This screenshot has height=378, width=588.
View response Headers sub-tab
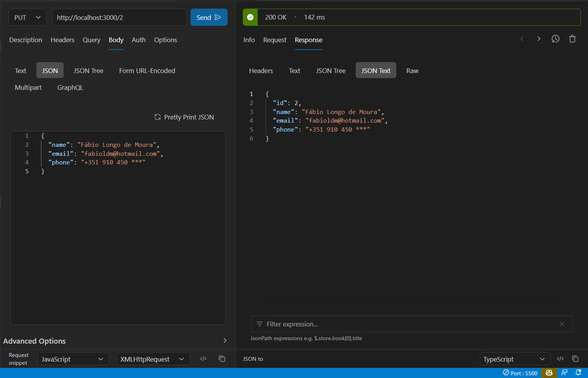pos(261,71)
